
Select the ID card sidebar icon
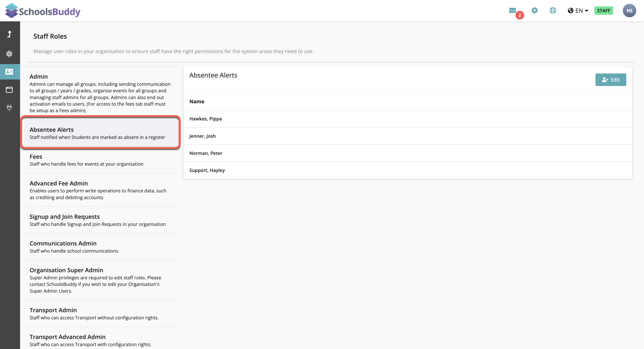(x=9, y=72)
